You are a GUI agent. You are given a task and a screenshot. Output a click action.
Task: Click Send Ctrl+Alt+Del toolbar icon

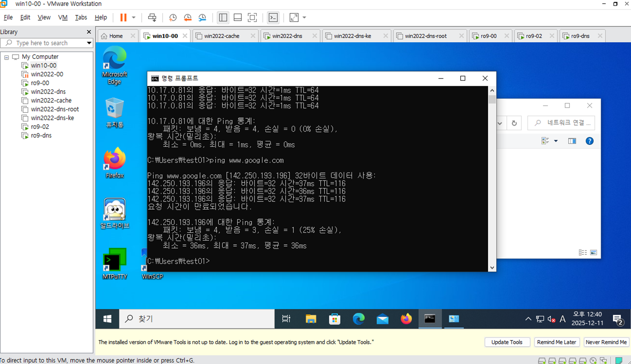(x=152, y=17)
